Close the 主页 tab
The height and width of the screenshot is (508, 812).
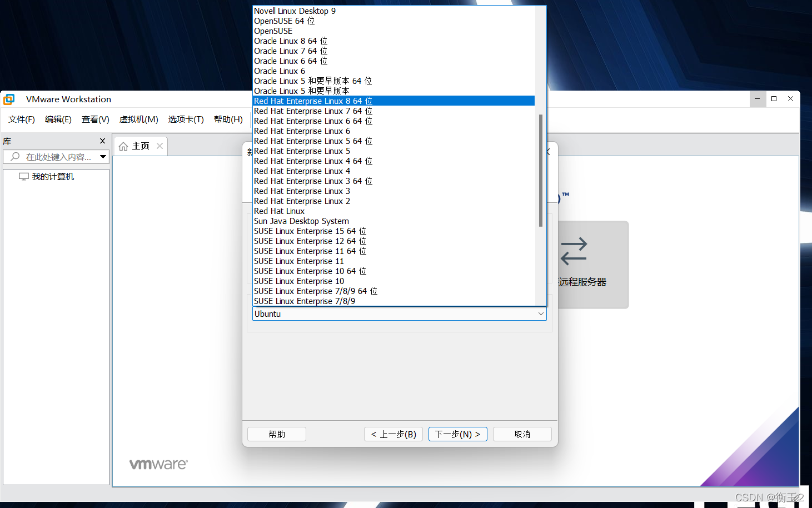click(x=160, y=146)
